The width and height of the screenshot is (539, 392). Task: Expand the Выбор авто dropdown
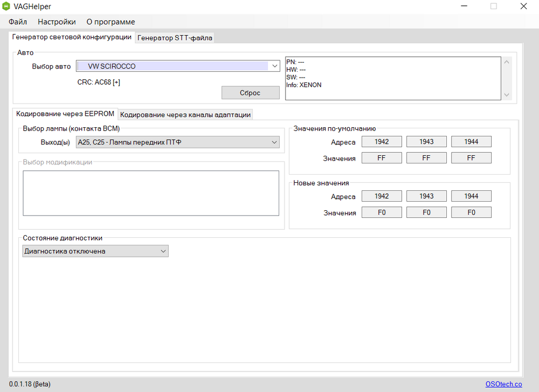point(178,66)
